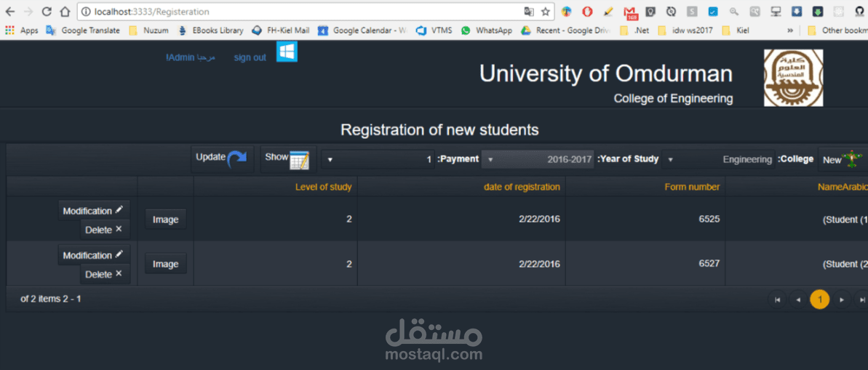Image resolution: width=868 pixels, height=370 pixels.
Task: Click Delete for Student (1 row
Action: point(105,230)
